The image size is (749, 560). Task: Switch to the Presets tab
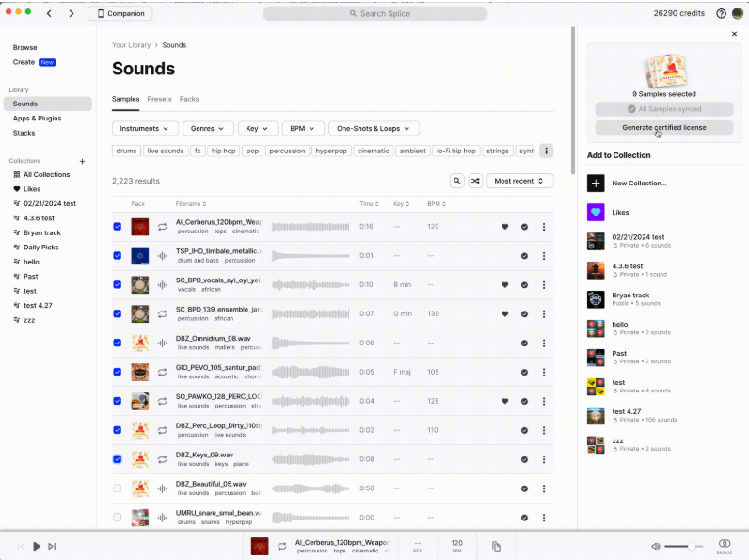click(x=159, y=99)
